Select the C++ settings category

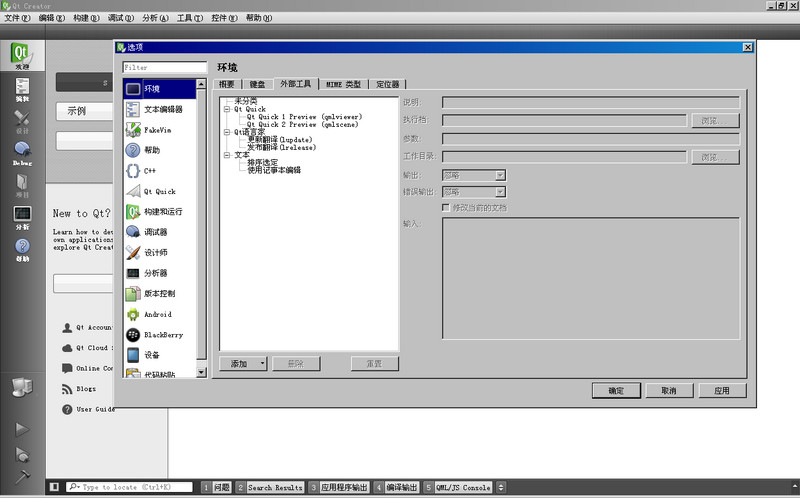[149, 171]
